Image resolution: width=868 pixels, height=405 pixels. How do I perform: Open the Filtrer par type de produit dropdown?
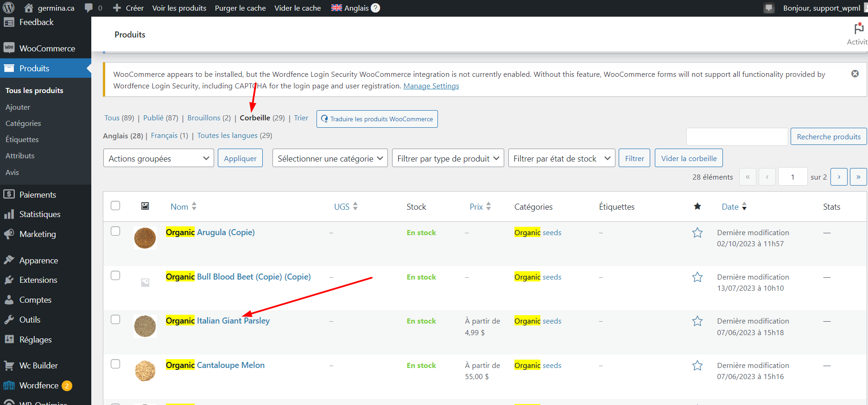(x=448, y=158)
